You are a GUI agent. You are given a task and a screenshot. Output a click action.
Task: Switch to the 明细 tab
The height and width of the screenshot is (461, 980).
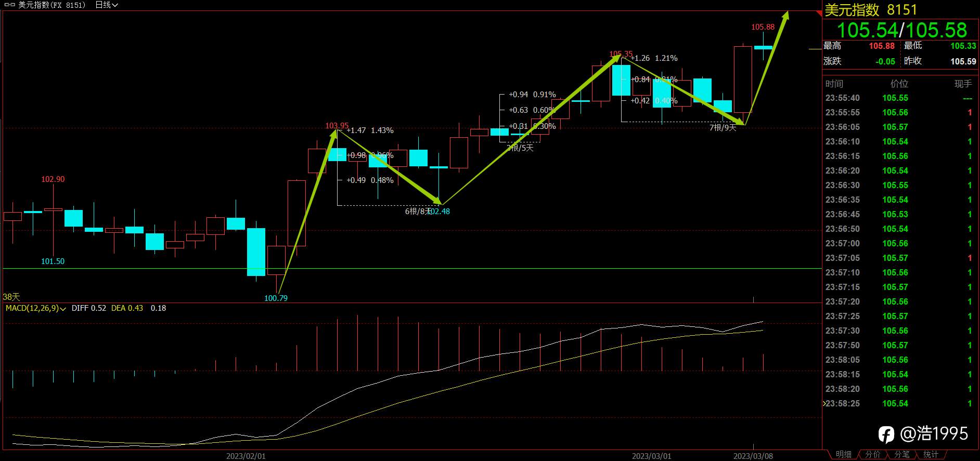pos(843,454)
